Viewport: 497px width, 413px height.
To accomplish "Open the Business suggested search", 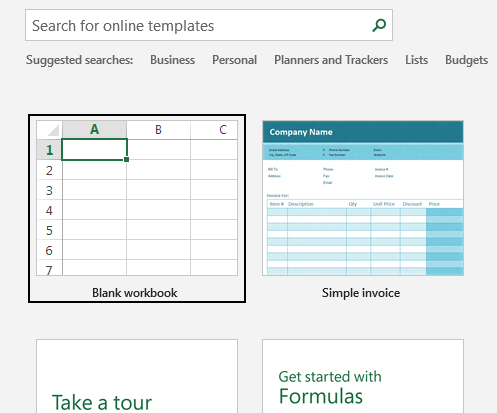I will pyautogui.click(x=172, y=60).
